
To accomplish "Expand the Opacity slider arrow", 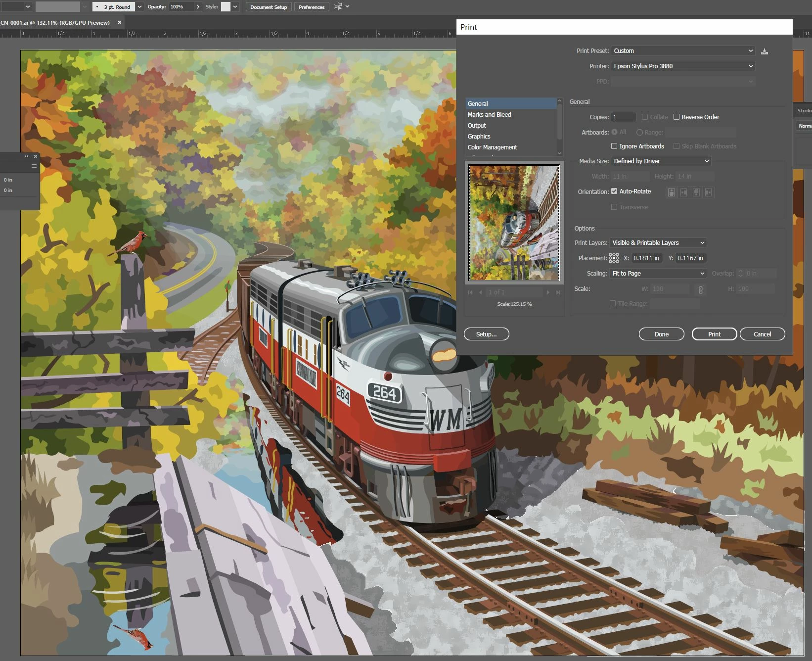I will (198, 6).
